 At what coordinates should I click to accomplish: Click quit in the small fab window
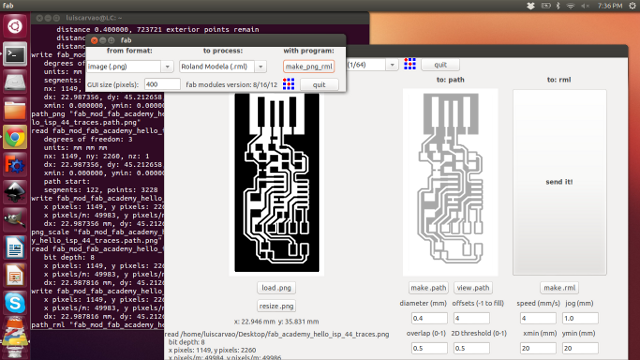pyautogui.click(x=319, y=84)
